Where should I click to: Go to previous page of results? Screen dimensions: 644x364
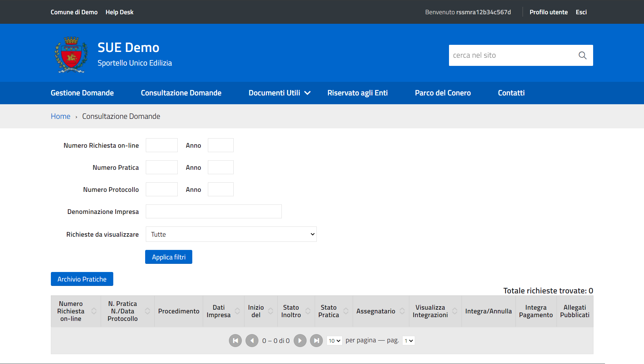coord(252,341)
